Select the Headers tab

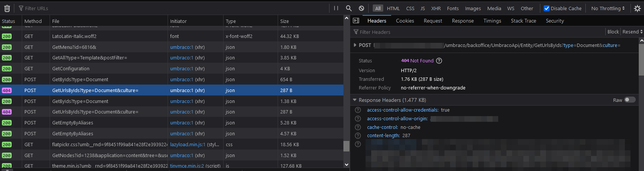[377, 21]
